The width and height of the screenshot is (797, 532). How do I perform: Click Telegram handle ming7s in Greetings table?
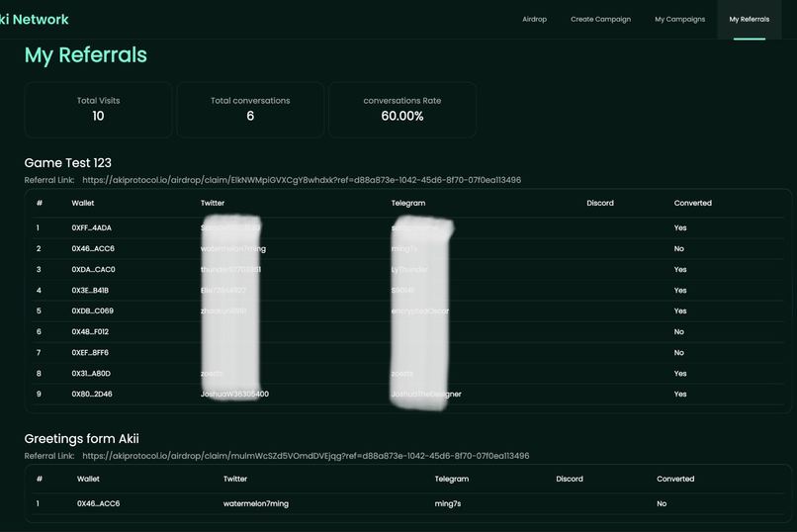[x=447, y=503]
